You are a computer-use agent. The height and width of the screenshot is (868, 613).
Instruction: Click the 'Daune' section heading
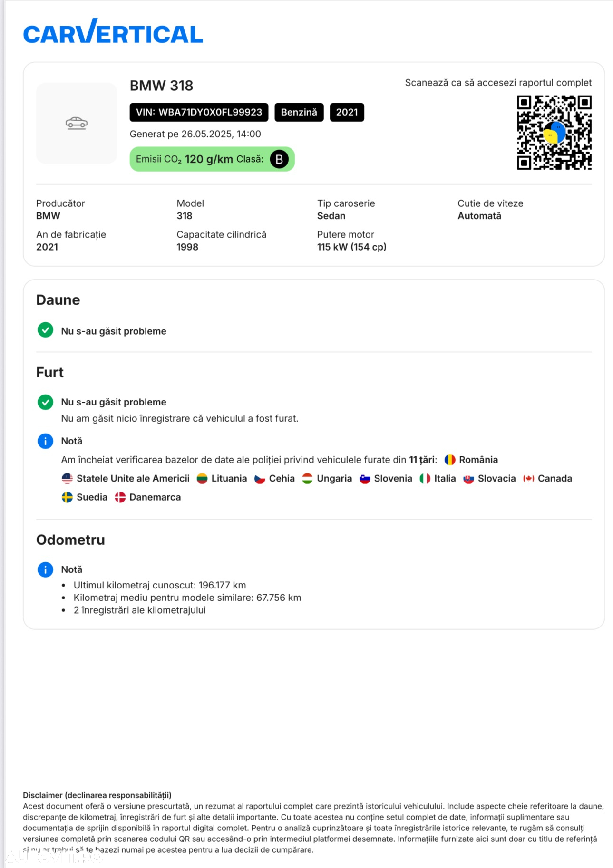58,300
